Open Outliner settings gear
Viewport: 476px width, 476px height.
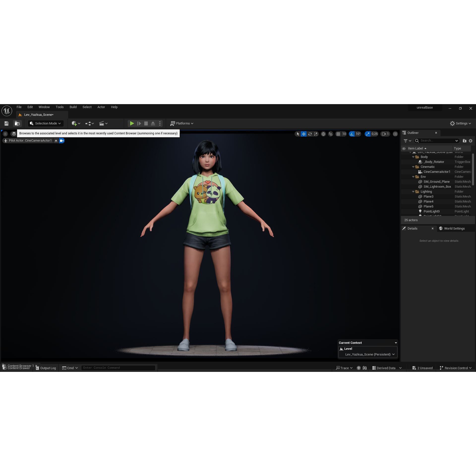click(471, 141)
